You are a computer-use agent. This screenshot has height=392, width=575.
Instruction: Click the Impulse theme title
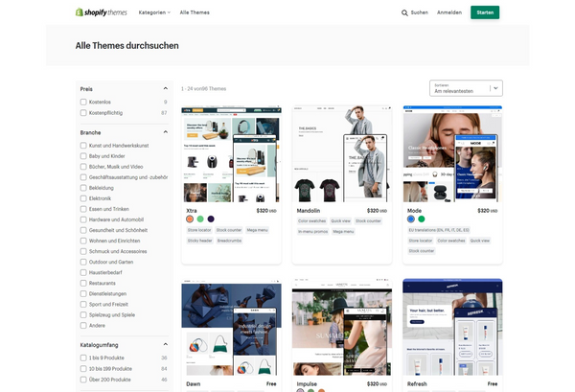pyautogui.click(x=307, y=384)
